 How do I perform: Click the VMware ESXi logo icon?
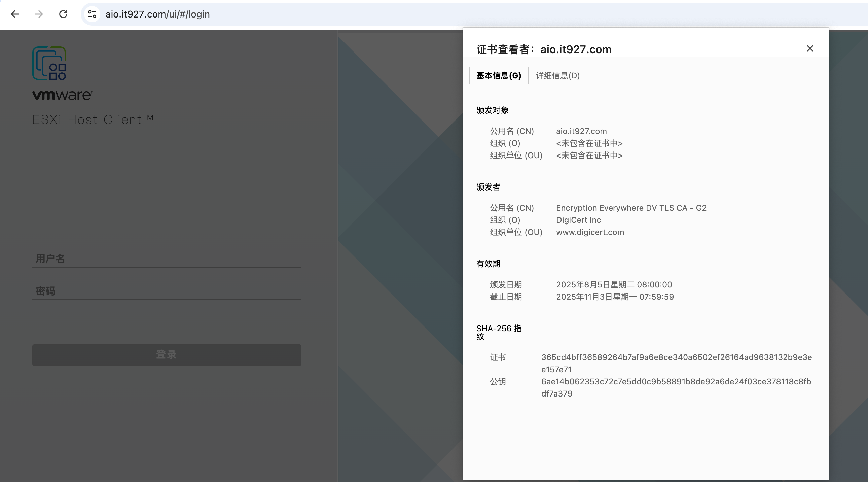click(49, 63)
